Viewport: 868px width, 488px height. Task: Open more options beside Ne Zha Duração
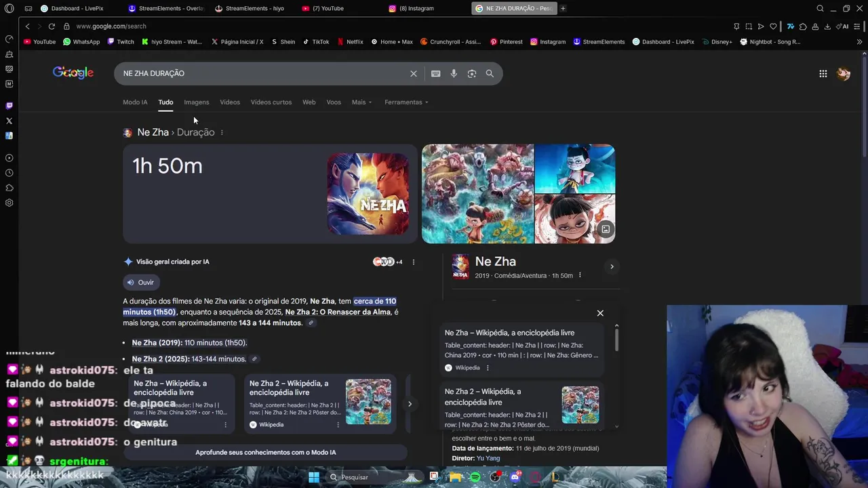click(x=222, y=132)
